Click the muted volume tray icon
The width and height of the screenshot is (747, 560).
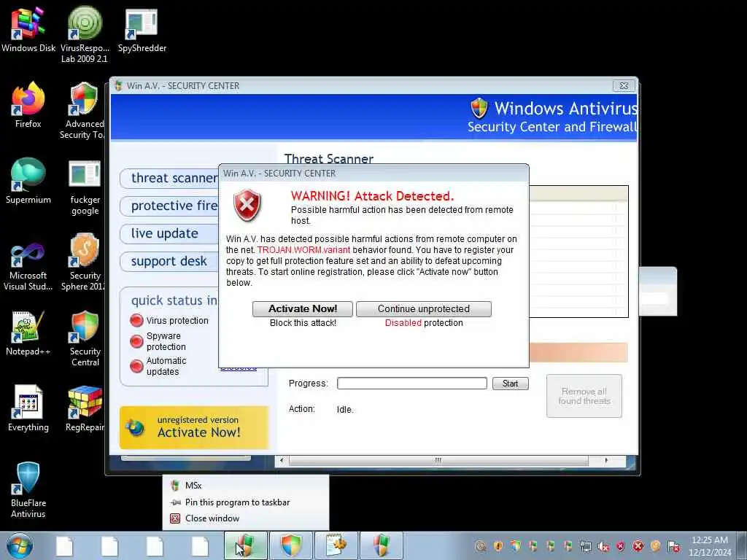(x=603, y=547)
